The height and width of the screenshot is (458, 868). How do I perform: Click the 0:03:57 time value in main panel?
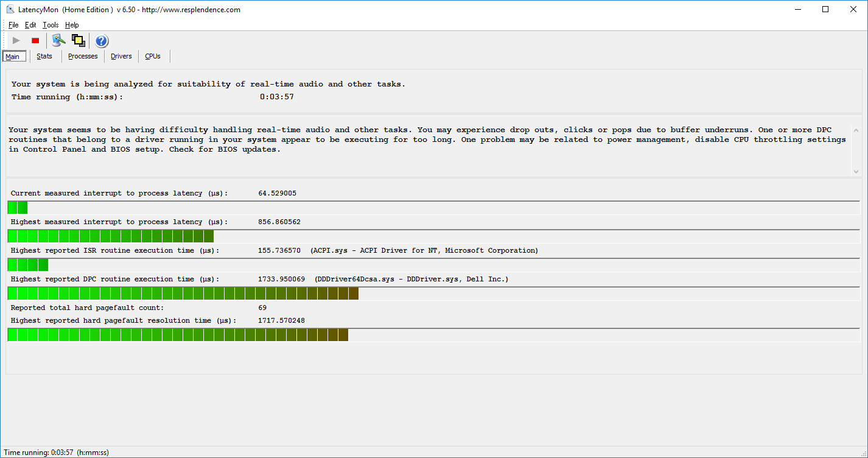(277, 97)
